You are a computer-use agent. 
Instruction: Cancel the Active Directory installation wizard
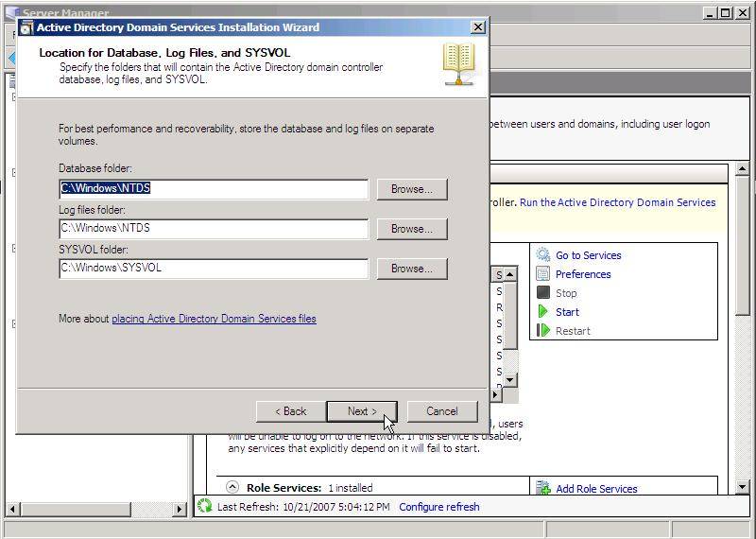442,411
